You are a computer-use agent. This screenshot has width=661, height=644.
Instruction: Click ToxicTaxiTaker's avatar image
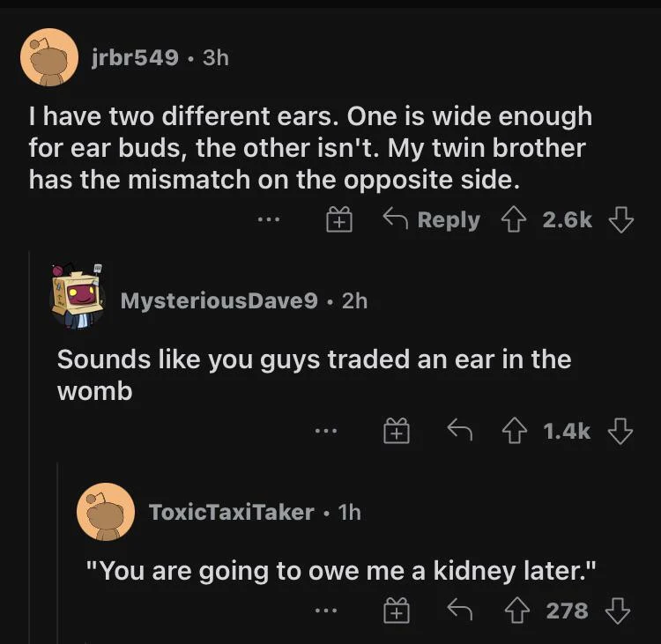(x=105, y=511)
